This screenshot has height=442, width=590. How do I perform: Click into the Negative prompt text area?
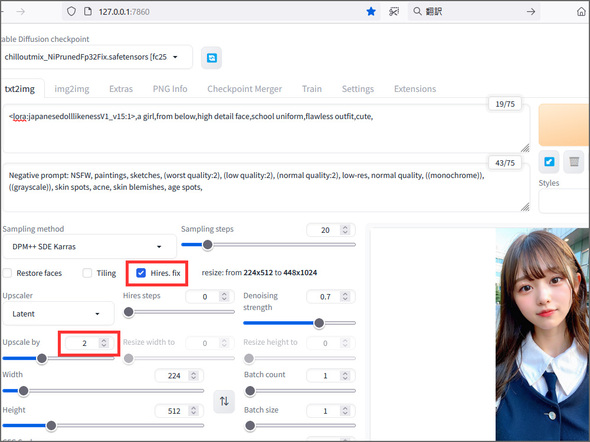click(x=266, y=187)
